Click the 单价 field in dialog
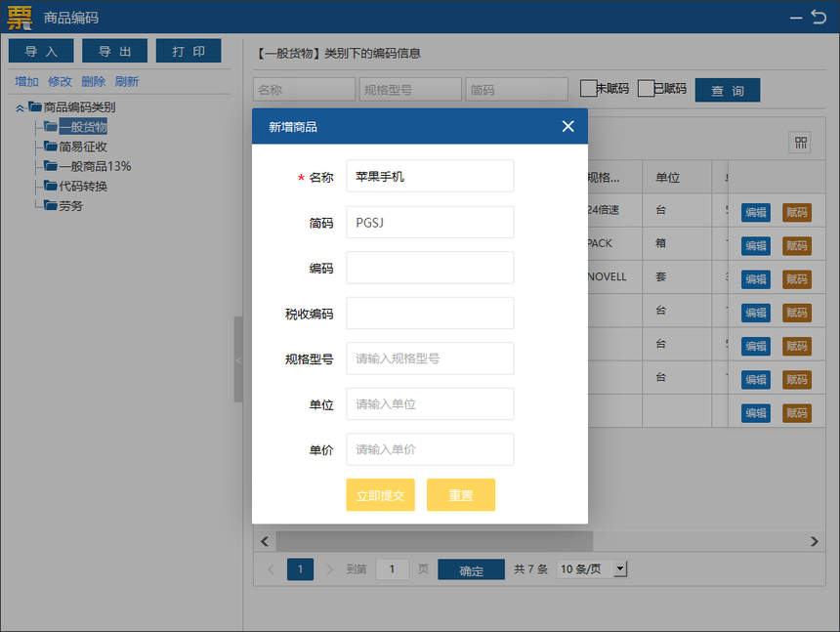The image size is (840, 632). 430,449
